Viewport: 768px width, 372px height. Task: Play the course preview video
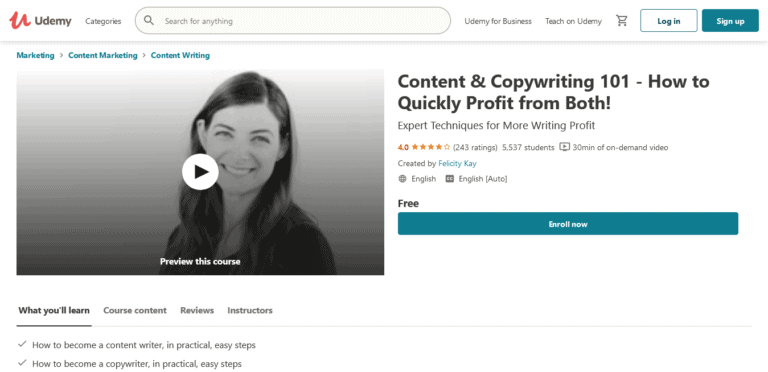200,172
